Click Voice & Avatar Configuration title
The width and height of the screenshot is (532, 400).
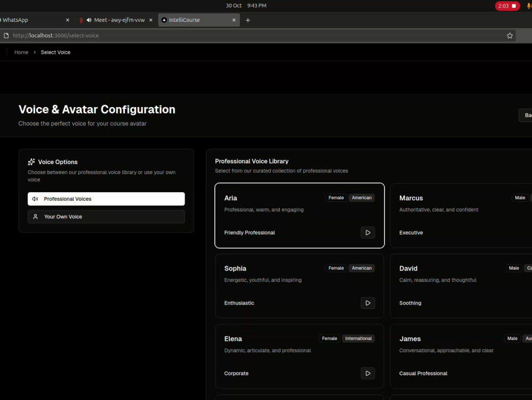point(97,109)
